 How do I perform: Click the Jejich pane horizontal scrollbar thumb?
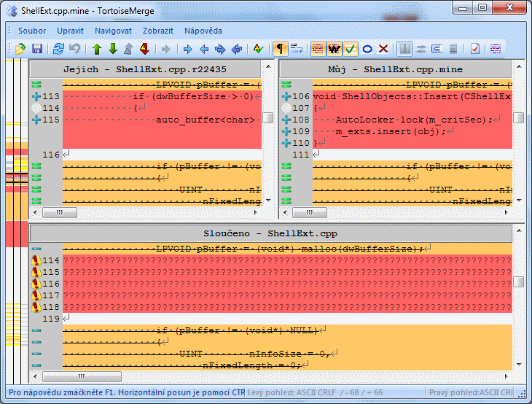point(60,212)
